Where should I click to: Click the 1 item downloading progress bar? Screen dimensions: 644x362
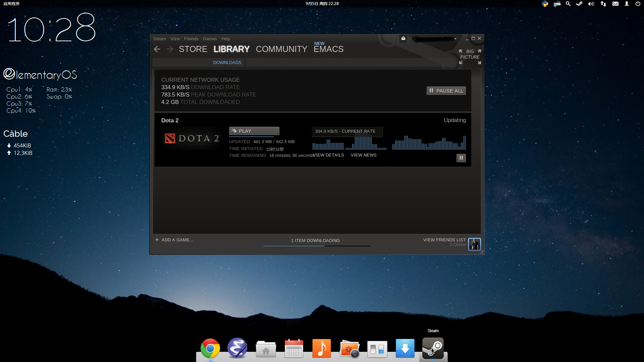click(x=317, y=246)
